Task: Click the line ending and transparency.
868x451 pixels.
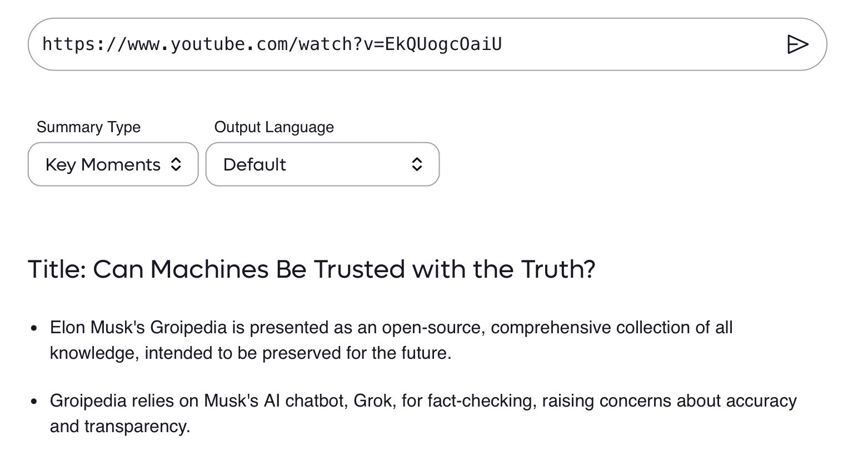Action: tap(120, 427)
